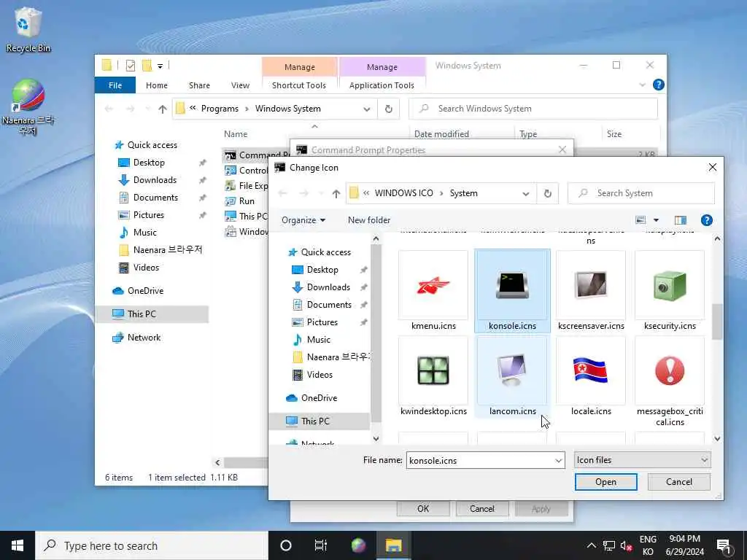Open OneDrive in Change Icon dialog sidebar
Viewport: 747px width, 560px height.
click(319, 398)
